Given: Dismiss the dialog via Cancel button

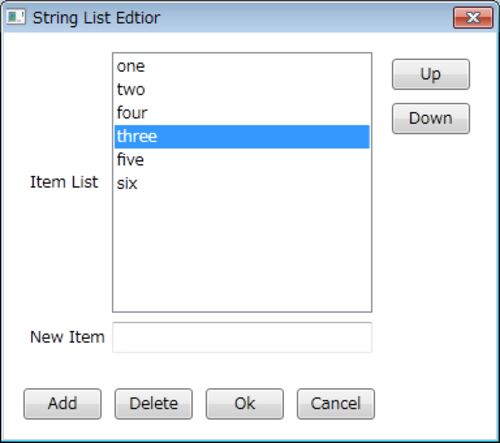Looking at the screenshot, I should [336, 404].
